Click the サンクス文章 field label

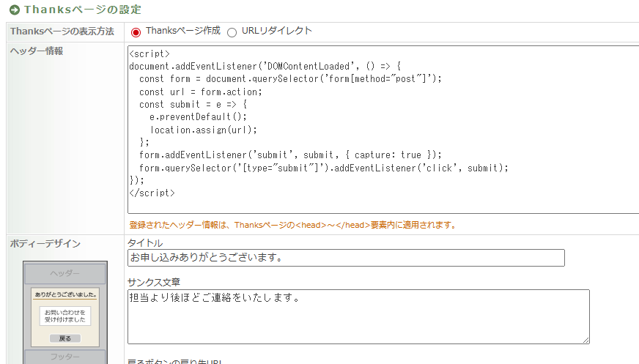154,282
